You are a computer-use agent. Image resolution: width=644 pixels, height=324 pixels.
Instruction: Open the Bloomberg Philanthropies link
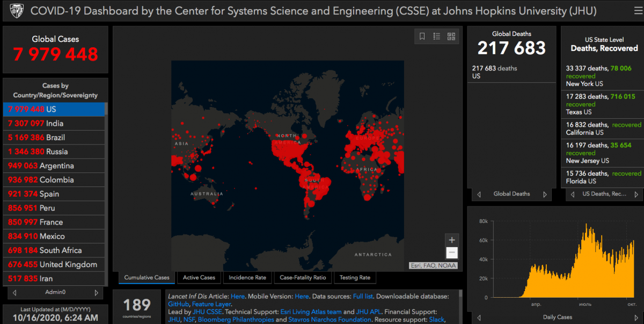pos(236,320)
